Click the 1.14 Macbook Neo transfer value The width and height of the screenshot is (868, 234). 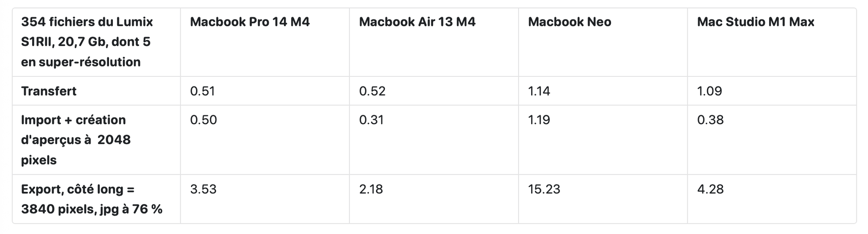[539, 91]
